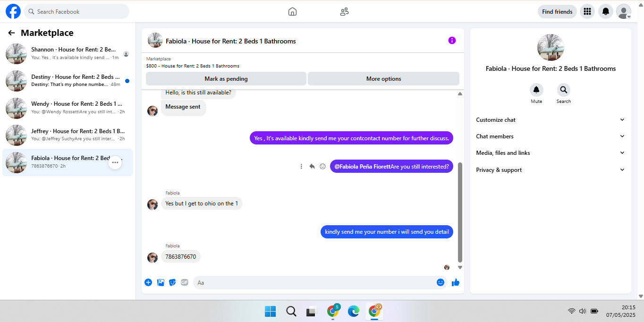Screen dimensions: 644x322
Task: Open Task View on taskbar
Action: [x=311, y=312]
